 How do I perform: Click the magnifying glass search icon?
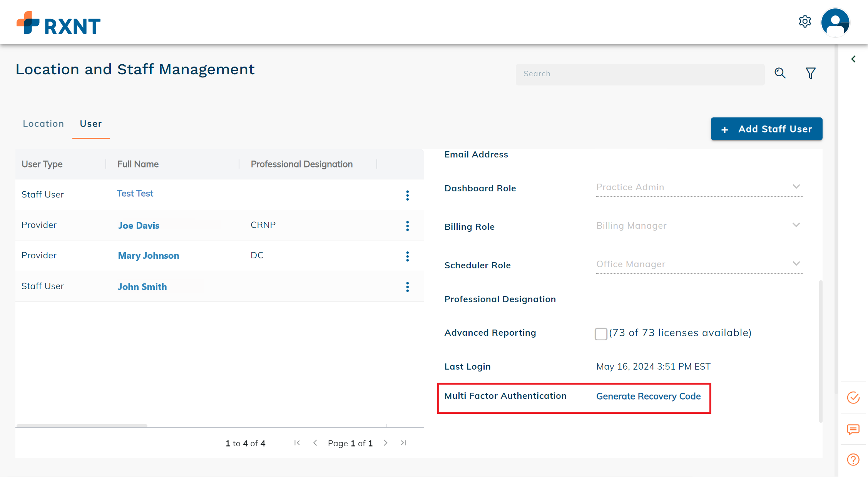(x=780, y=73)
